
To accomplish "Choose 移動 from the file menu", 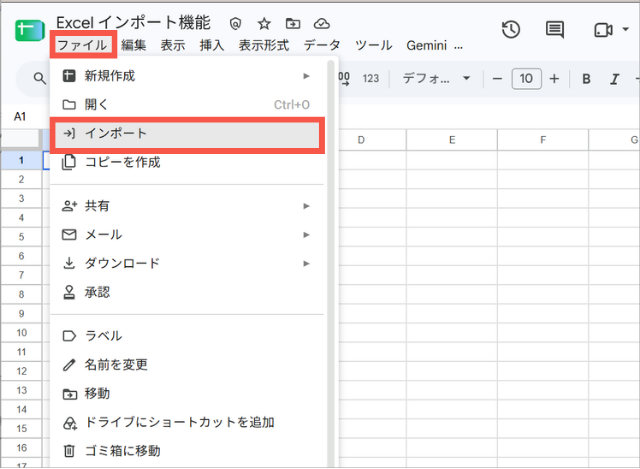I will (187, 393).
